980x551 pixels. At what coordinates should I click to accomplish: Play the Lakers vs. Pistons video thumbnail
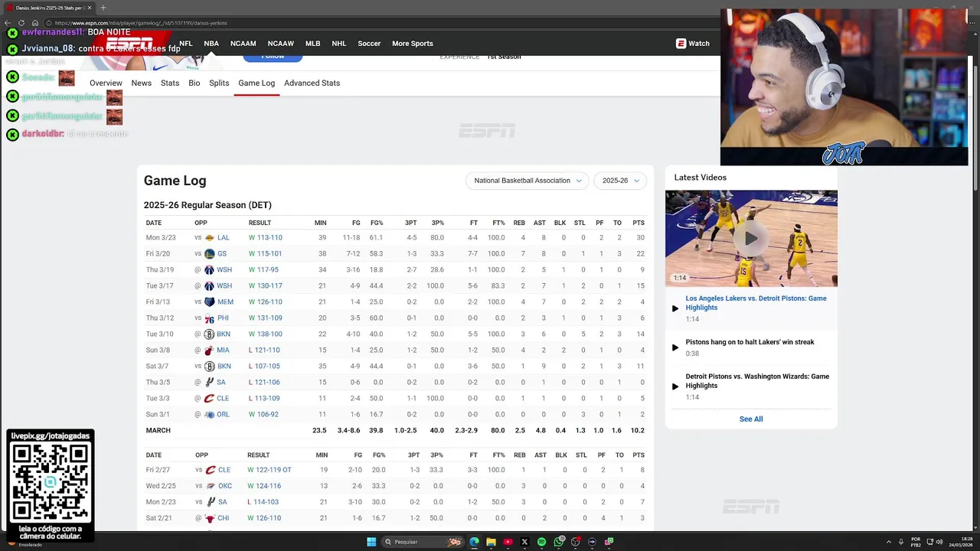tap(751, 238)
